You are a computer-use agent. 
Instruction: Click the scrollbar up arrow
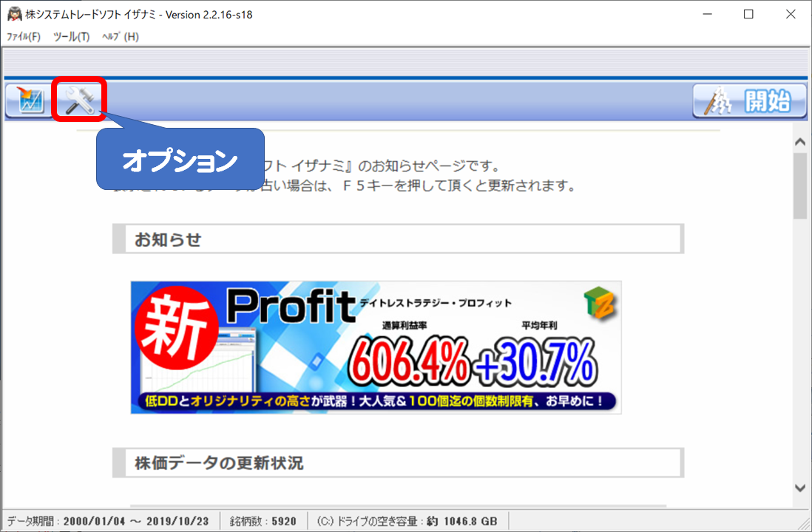(x=800, y=142)
